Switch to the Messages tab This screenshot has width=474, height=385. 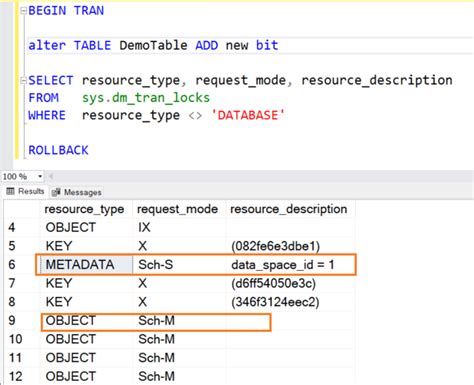[x=77, y=192]
